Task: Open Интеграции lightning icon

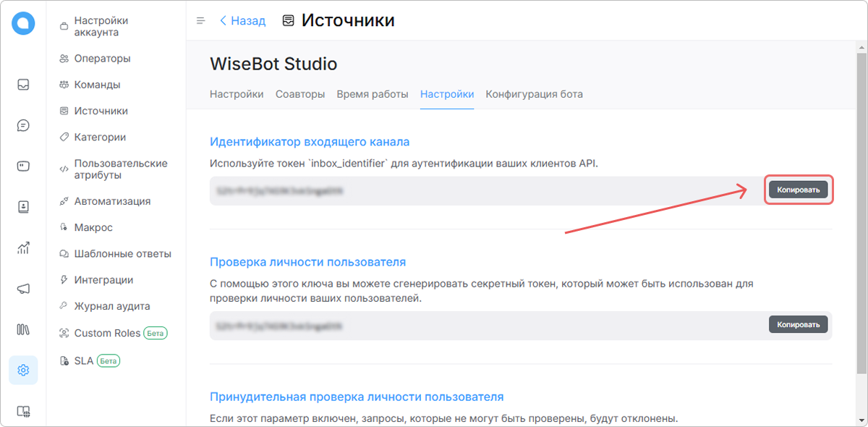Action: [64, 280]
